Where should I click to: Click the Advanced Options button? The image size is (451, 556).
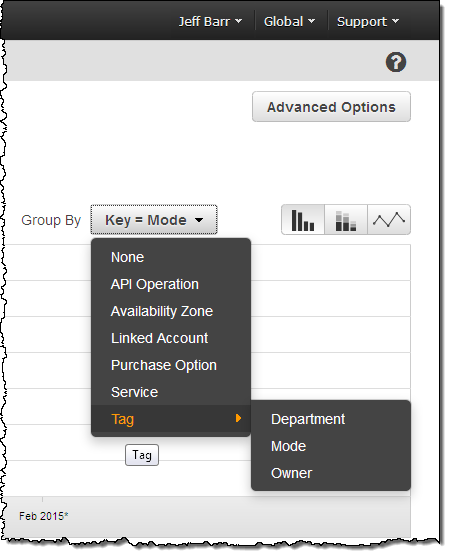tap(331, 107)
